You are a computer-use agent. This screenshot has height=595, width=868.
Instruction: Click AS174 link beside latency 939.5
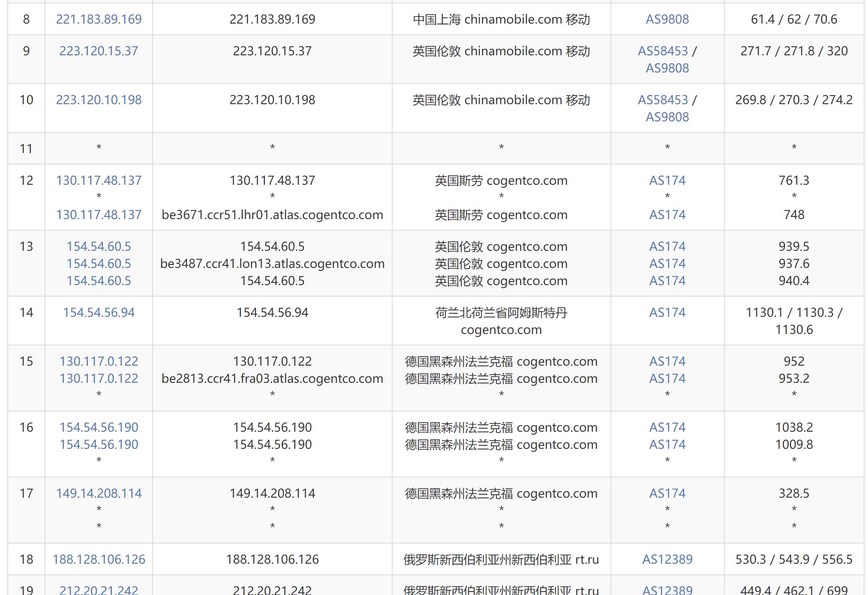(667, 246)
